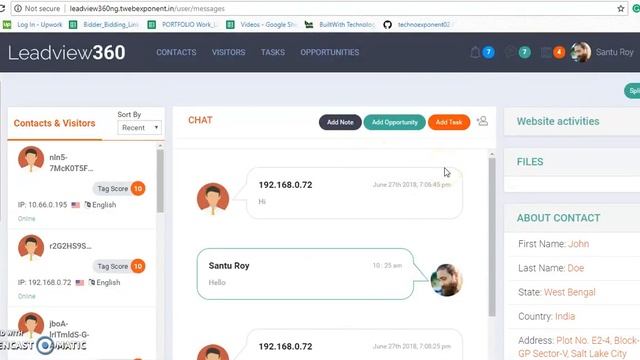
Task: Select contact name jboA-lrITmldS-G
Action: click(x=69, y=329)
